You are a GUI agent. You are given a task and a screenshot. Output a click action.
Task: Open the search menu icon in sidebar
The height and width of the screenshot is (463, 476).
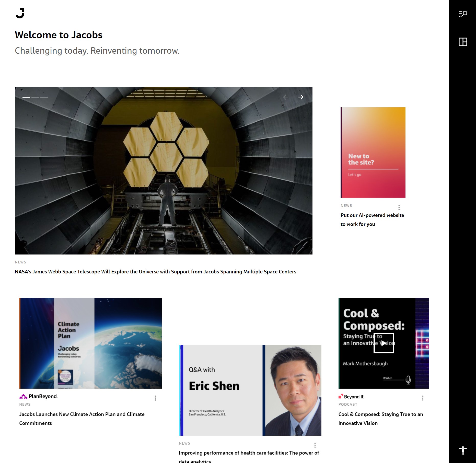coord(463,14)
